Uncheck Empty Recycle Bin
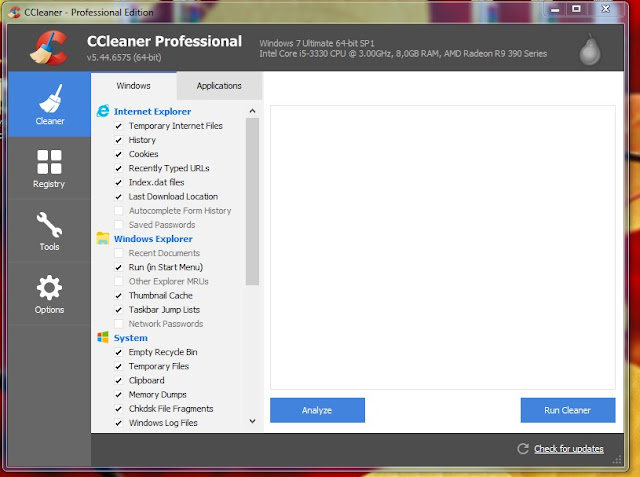This screenshot has width=640, height=477. pos(118,352)
